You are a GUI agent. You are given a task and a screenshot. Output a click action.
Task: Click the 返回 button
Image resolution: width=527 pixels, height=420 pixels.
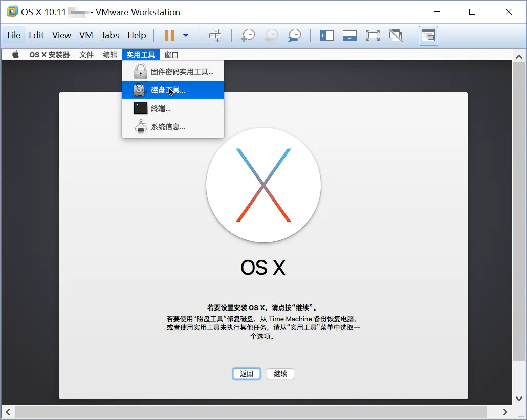coord(246,373)
